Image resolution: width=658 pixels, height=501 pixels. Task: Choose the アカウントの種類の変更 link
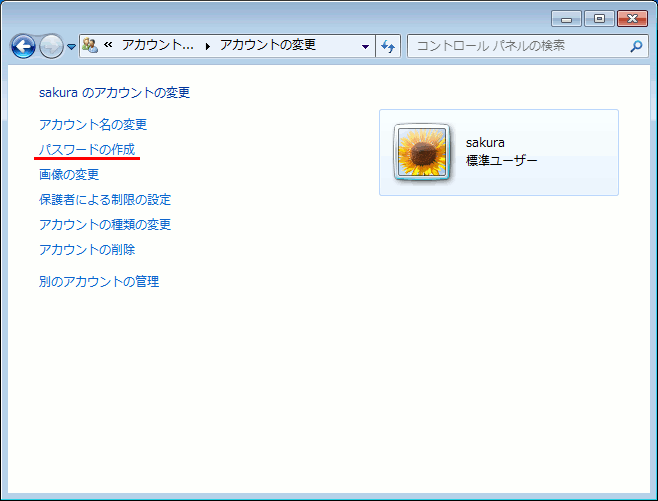105,225
